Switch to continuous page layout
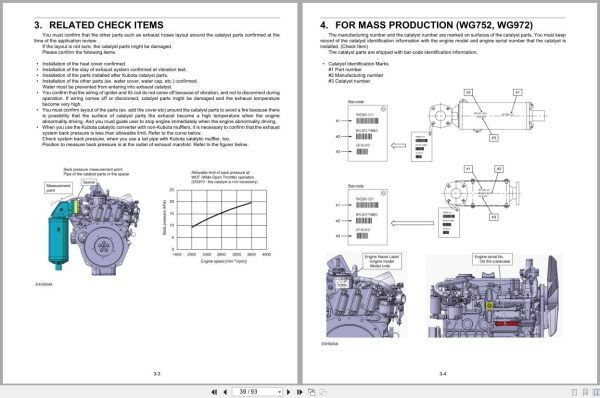The height and width of the screenshot is (398, 600). coord(585,392)
